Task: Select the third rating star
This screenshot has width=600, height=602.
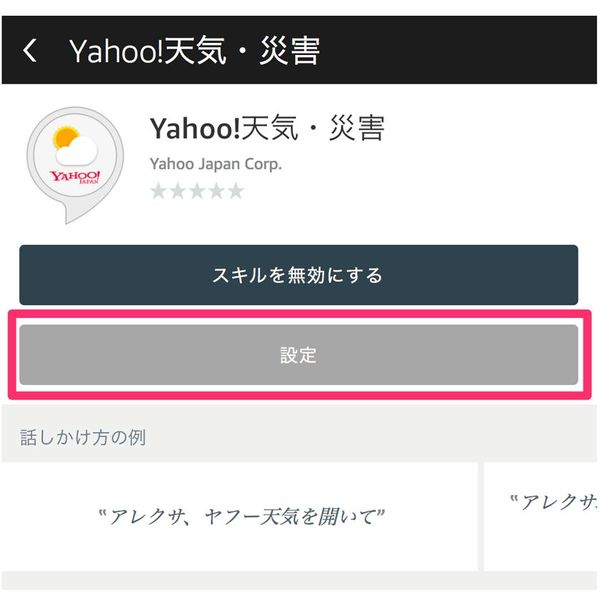Action: click(197, 191)
